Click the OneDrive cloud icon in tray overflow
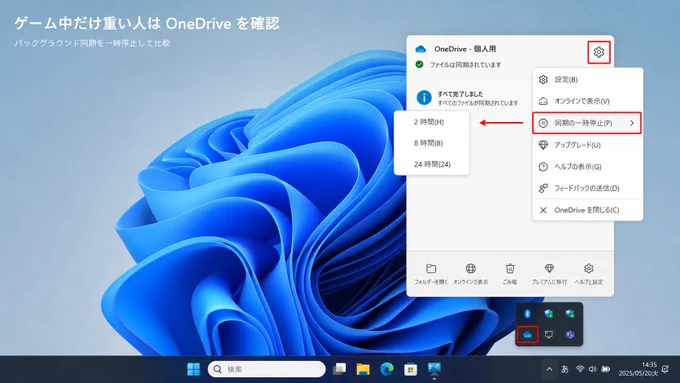680x383 pixels. pyautogui.click(x=527, y=334)
